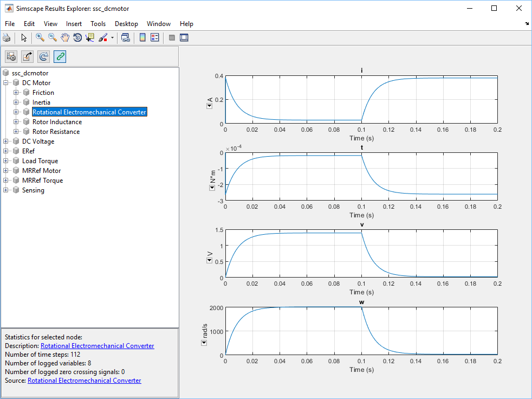This screenshot has width=532, height=399.
Task: Activate the Pan hand tool
Action: (x=65, y=37)
